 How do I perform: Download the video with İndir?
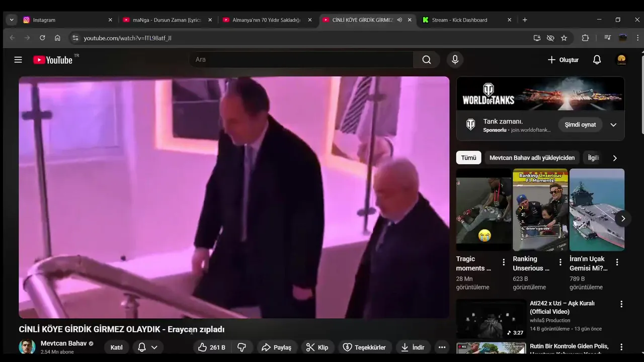[x=413, y=347]
